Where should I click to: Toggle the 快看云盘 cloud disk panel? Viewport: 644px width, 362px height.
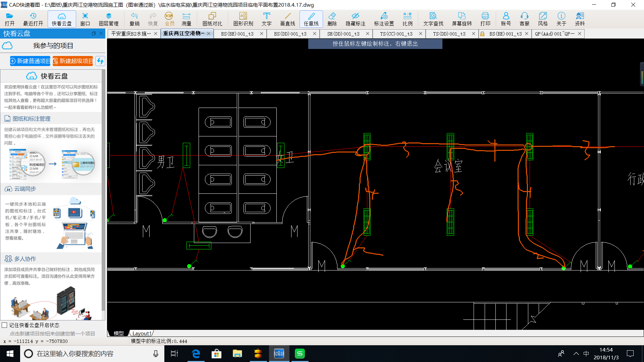click(x=62, y=19)
